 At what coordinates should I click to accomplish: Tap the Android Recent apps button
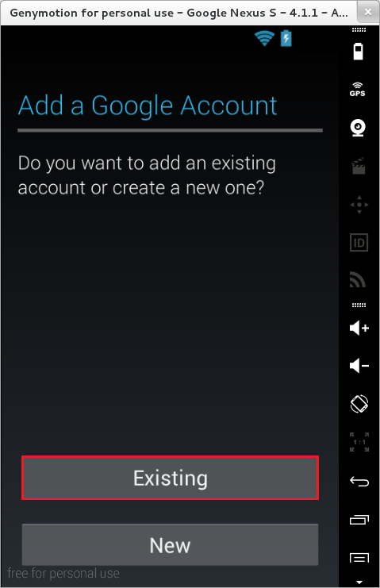(359, 520)
